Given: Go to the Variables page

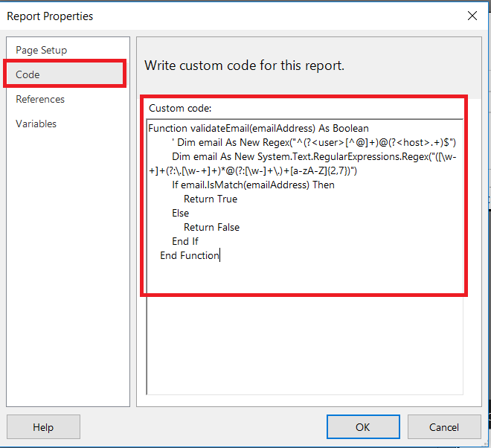Looking at the screenshot, I should point(36,124).
